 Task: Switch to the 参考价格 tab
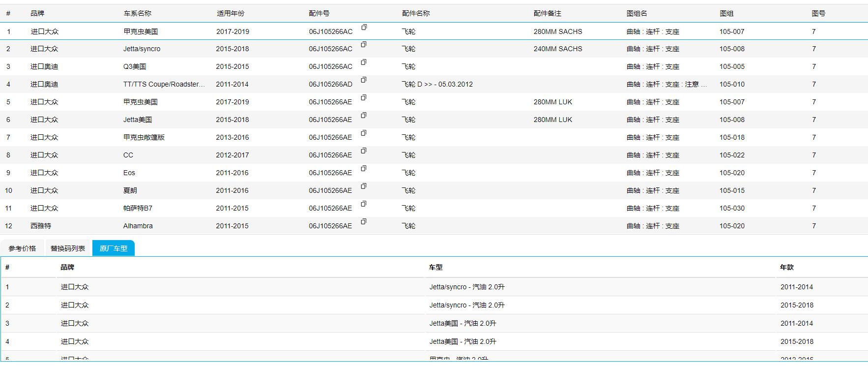pos(22,248)
